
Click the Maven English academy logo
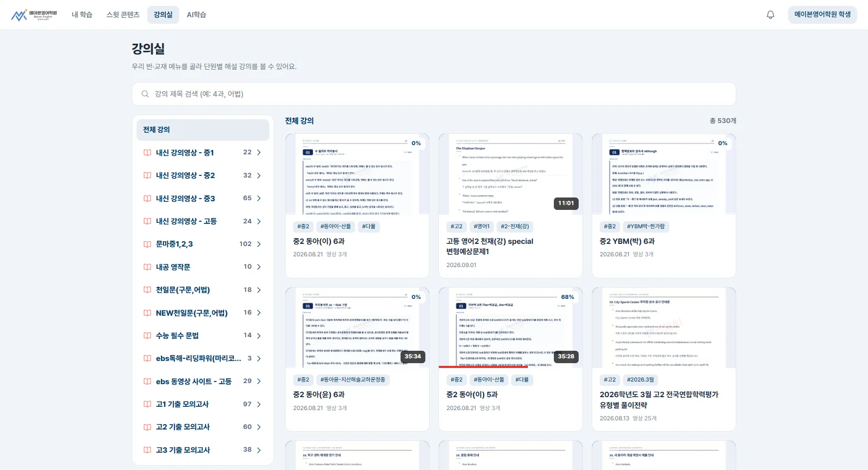tap(34, 15)
